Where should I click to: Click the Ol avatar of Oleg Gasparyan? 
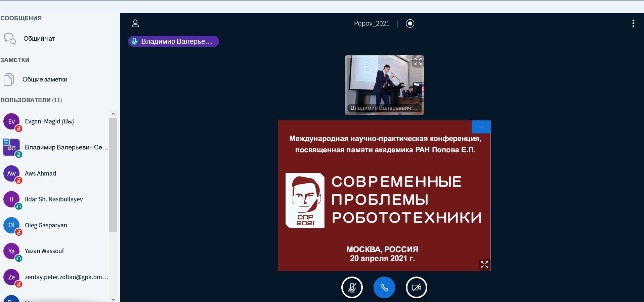click(11, 225)
